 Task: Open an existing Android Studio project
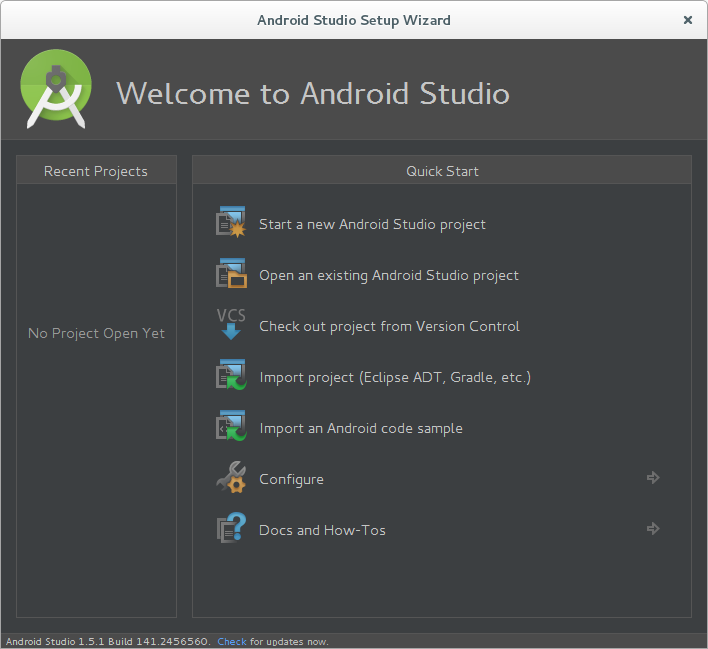point(389,275)
